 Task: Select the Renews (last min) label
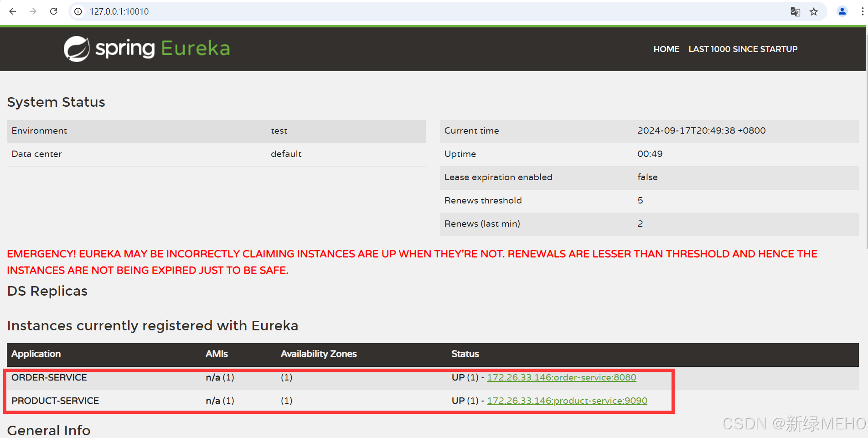[x=482, y=224]
